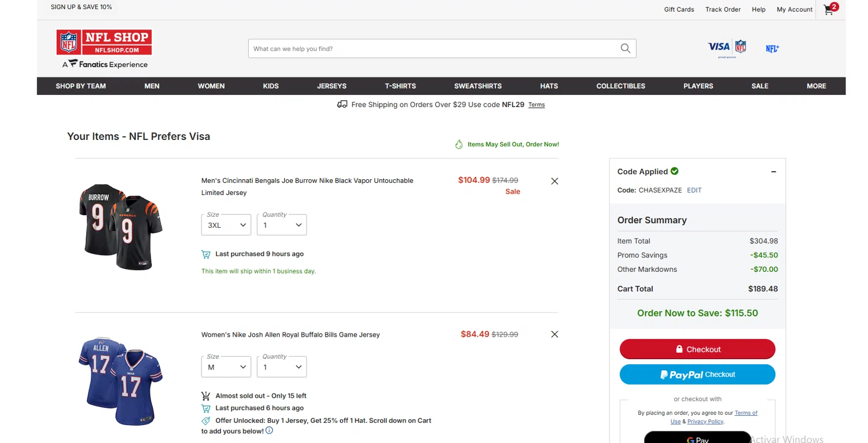The width and height of the screenshot is (868, 443).
Task: Click the search magnifier icon
Action: pyautogui.click(x=625, y=49)
